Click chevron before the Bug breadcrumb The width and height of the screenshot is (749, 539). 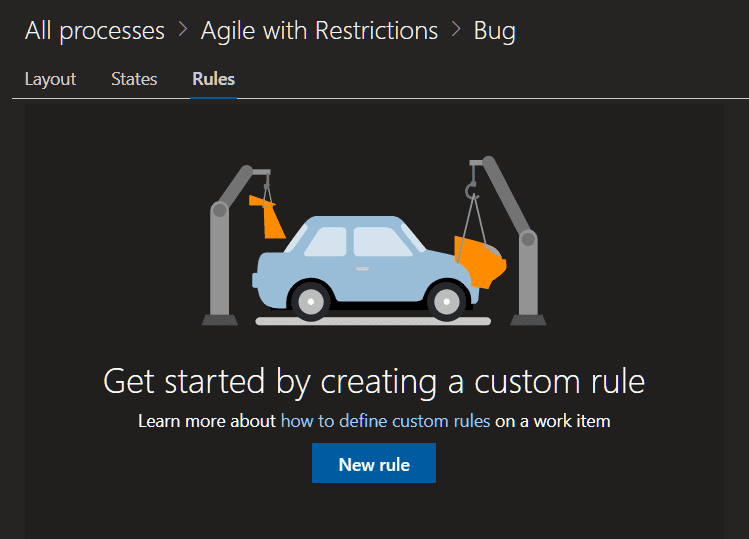pos(456,31)
